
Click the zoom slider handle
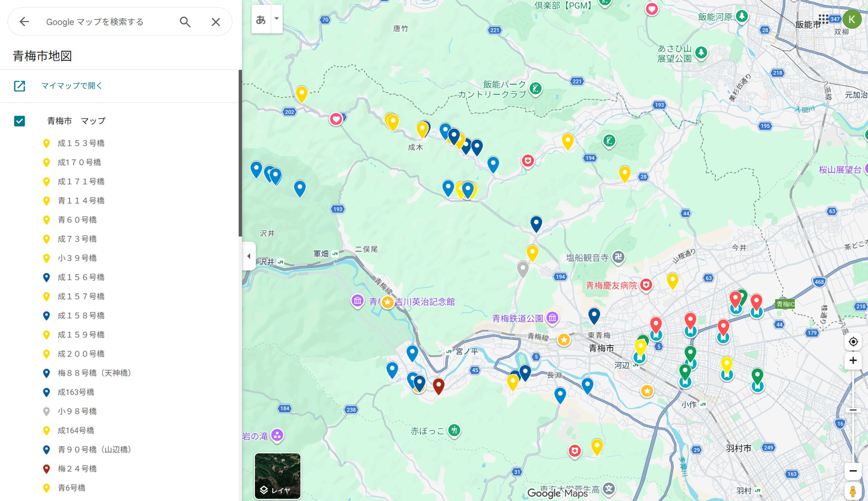click(853, 410)
